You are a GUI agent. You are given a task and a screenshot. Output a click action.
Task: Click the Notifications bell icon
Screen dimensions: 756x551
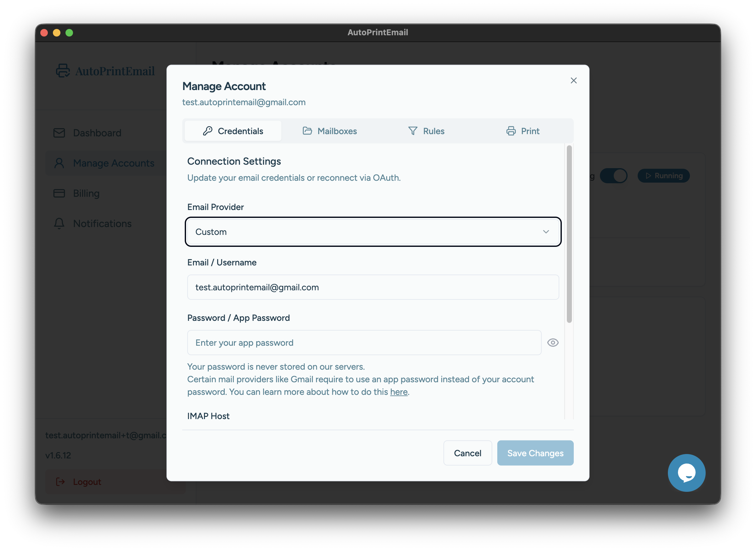coord(59,224)
